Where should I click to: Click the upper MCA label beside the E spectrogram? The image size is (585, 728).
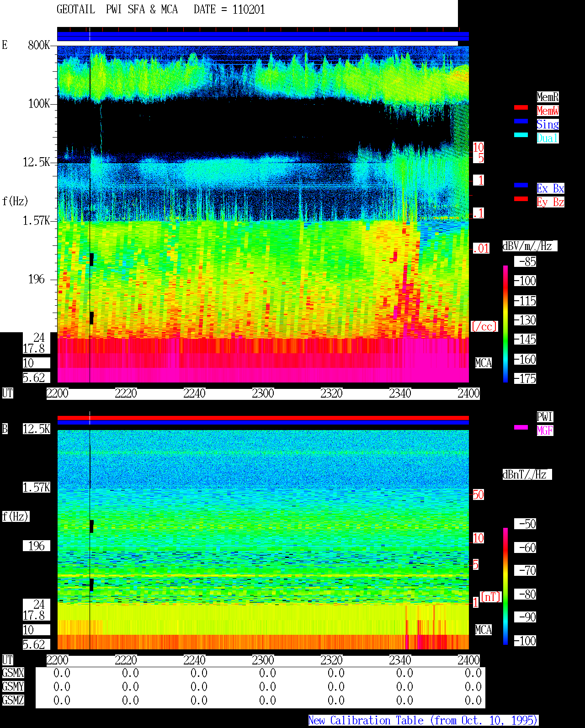coord(484,363)
